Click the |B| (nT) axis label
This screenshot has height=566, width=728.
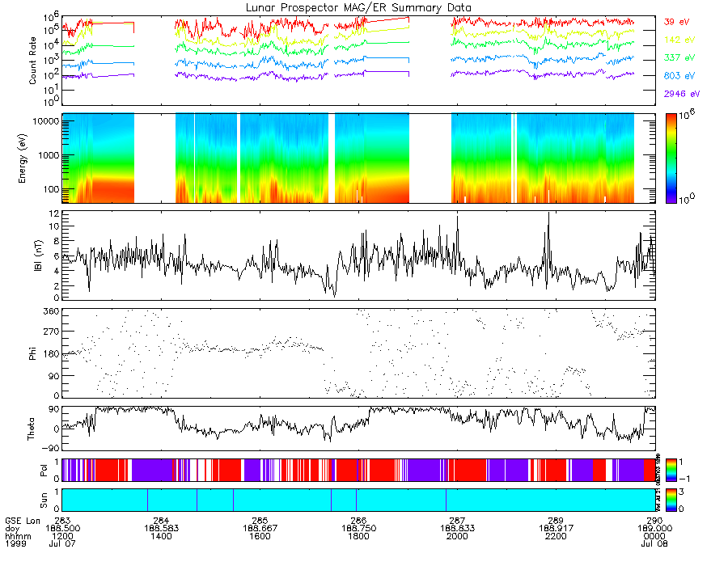pyautogui.click(x=38, y=256)
